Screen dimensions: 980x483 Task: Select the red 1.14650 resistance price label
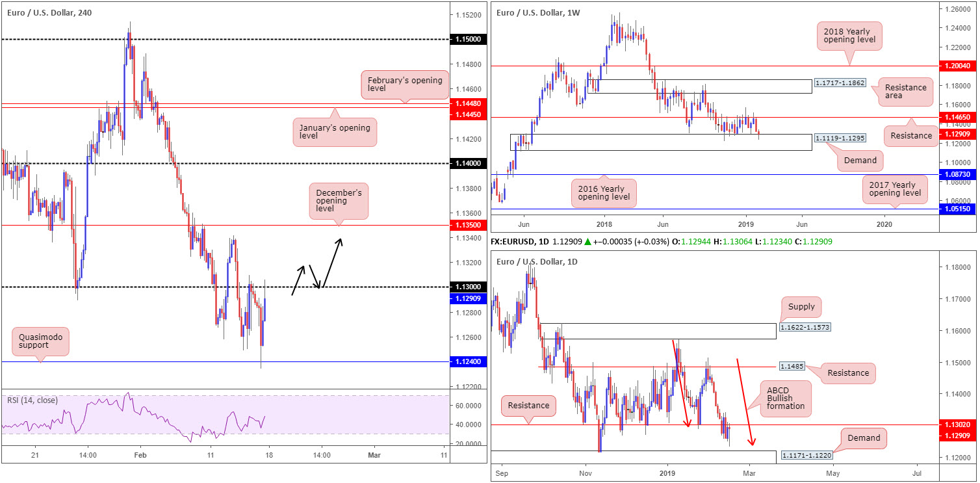pyautogui.click(x=957, y=117)
